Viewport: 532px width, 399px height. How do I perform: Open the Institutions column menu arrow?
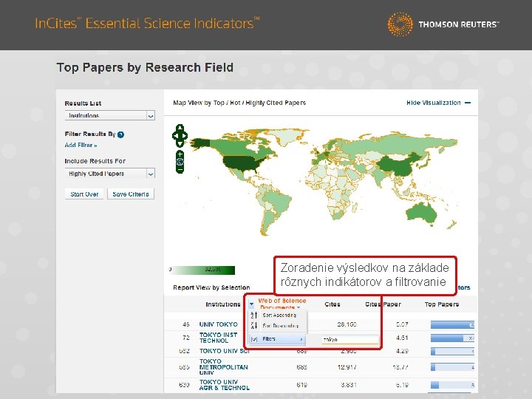coord(251,304)
